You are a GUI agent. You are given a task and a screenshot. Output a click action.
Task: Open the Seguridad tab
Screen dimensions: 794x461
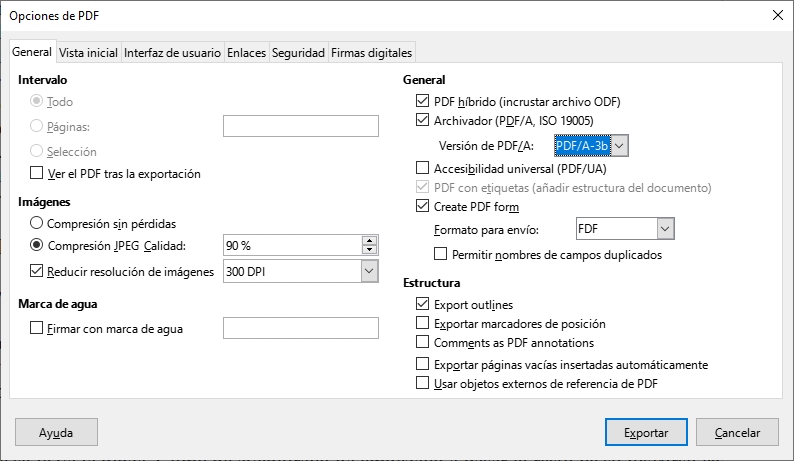coord(299,53)
